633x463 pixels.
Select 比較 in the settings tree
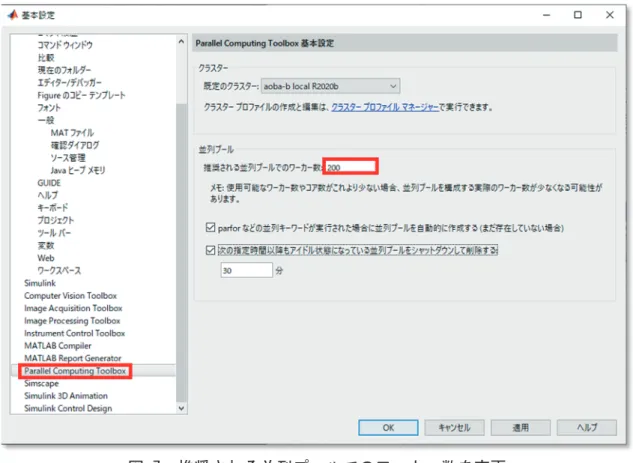(x=46, y=57)
